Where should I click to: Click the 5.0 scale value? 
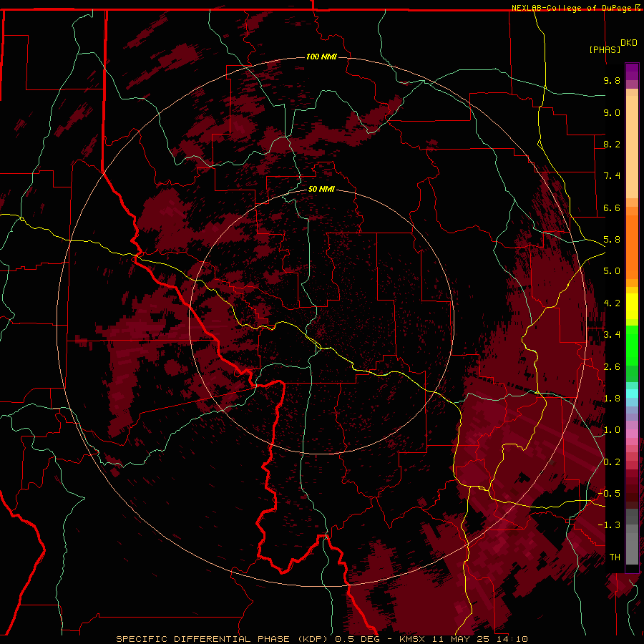click(612, 271)
